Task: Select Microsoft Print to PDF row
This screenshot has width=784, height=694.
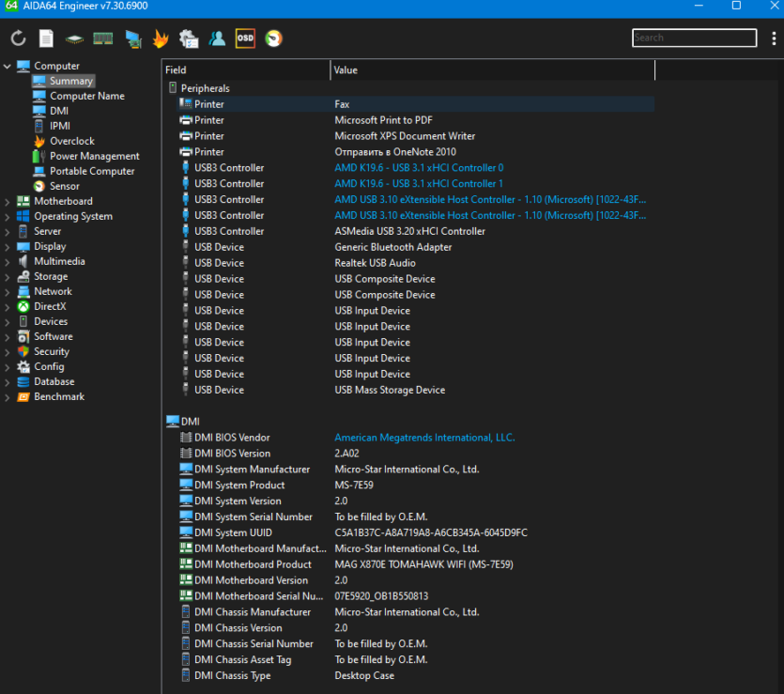Action: pyautogui.click(x=416, y=120)
